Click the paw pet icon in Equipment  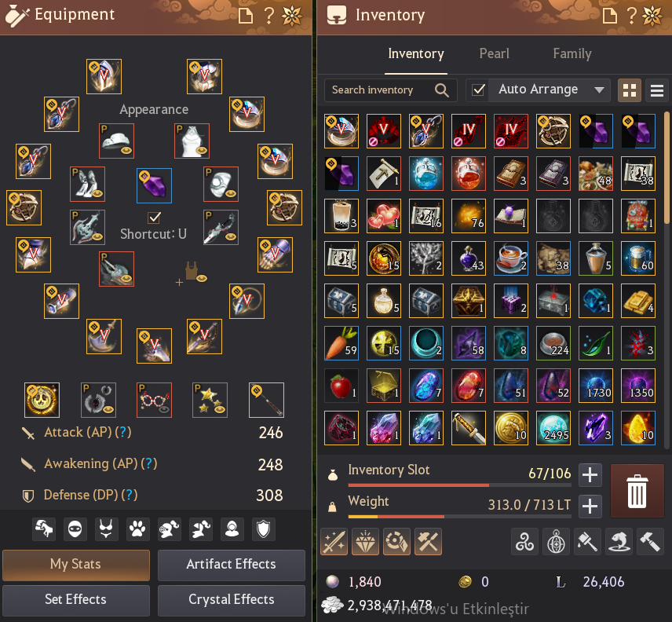pos(137,529)
